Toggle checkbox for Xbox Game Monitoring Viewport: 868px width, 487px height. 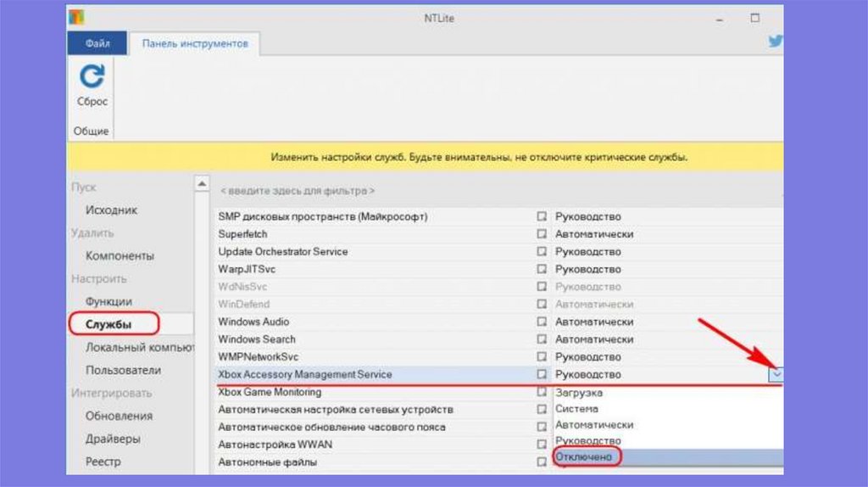542,392
